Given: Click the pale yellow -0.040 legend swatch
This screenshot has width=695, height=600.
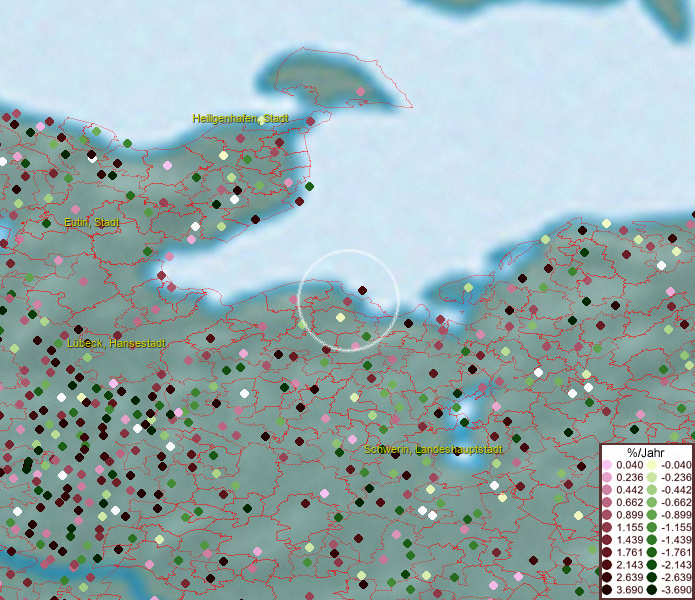Looking at the screenshot, I should tap(652, 464).
